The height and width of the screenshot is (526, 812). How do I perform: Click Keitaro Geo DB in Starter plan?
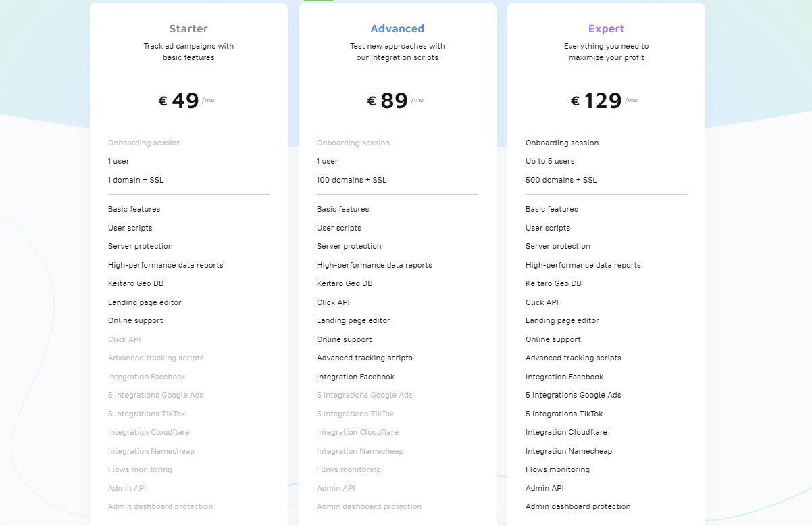pos(136,283)
